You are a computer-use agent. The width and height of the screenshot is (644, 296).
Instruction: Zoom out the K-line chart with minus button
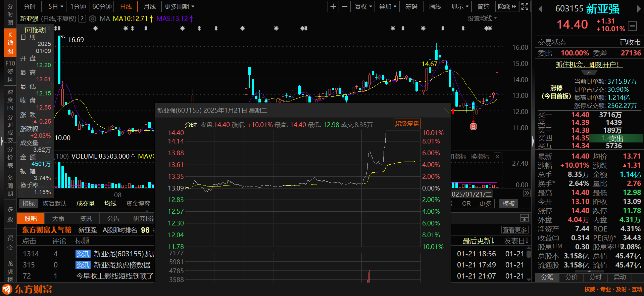pos(345,6)
